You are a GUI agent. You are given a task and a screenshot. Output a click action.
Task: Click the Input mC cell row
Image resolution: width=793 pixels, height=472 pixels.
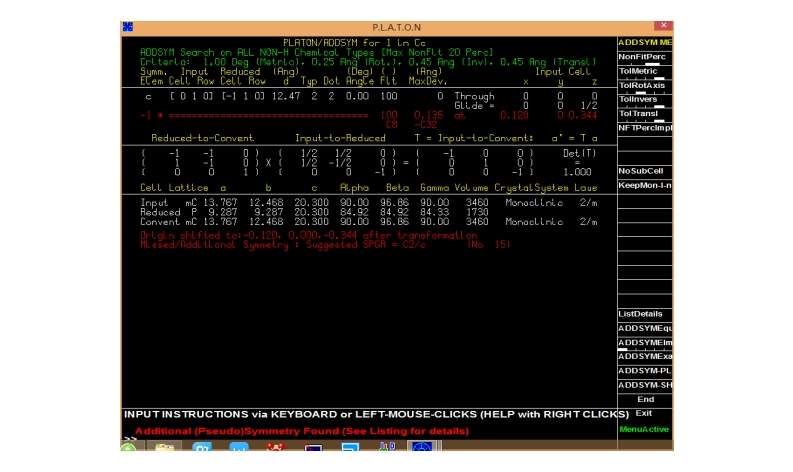[368, 202]
